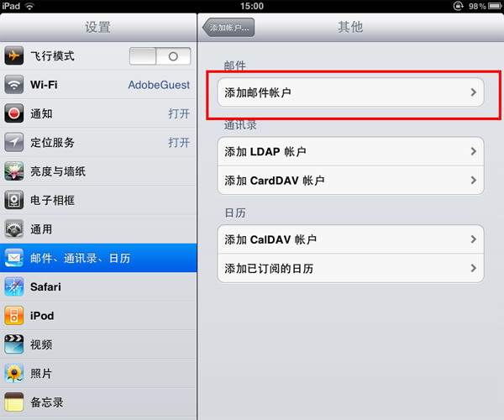Expand 添加 CalDAV 帐户 chevron
504x420 pixels.
[474, 239]
